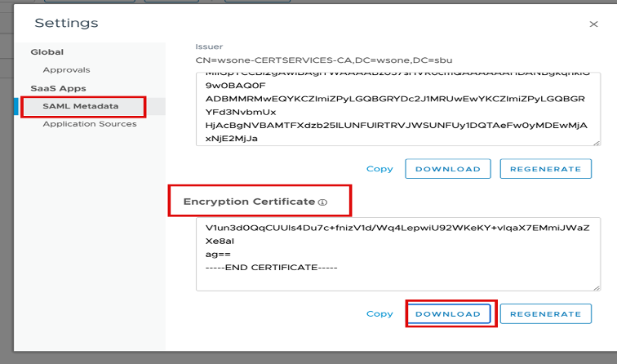Click the Global sidebar heading

47,52
